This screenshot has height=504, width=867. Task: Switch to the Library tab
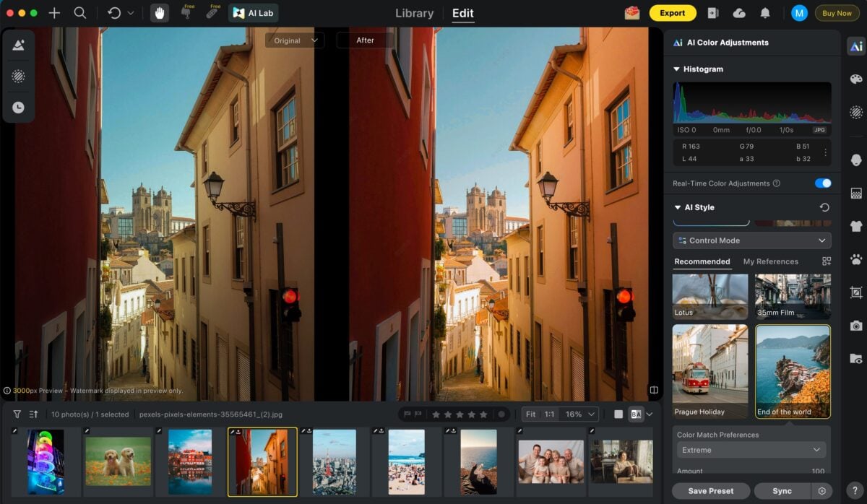pos(414,13)
